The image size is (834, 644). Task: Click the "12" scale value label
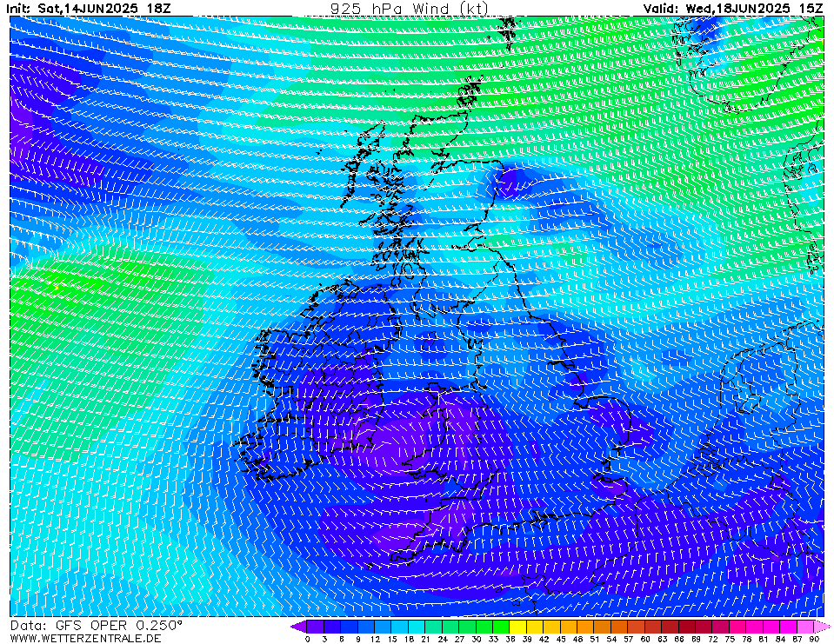[375, 639]
